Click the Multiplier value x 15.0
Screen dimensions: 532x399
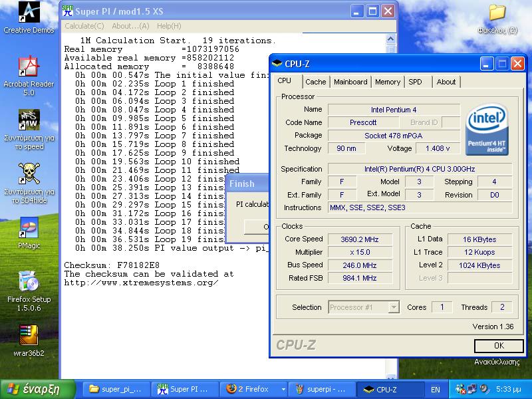pos(360,253)
